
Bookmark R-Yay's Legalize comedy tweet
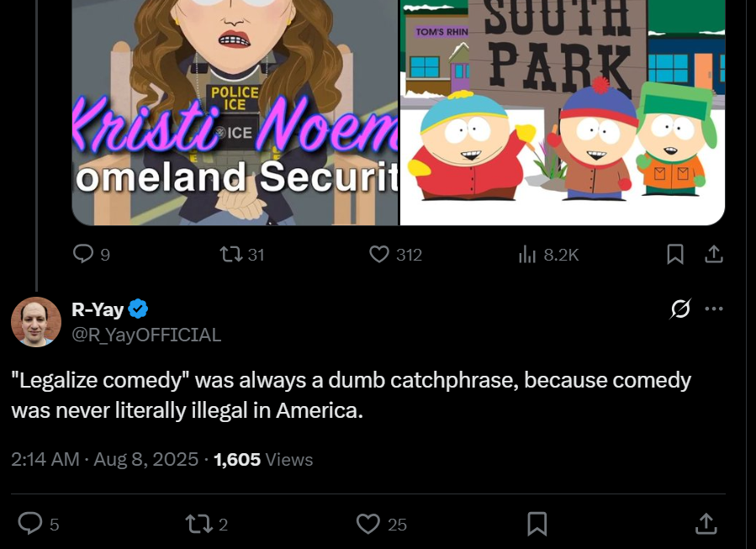[537, 524]
